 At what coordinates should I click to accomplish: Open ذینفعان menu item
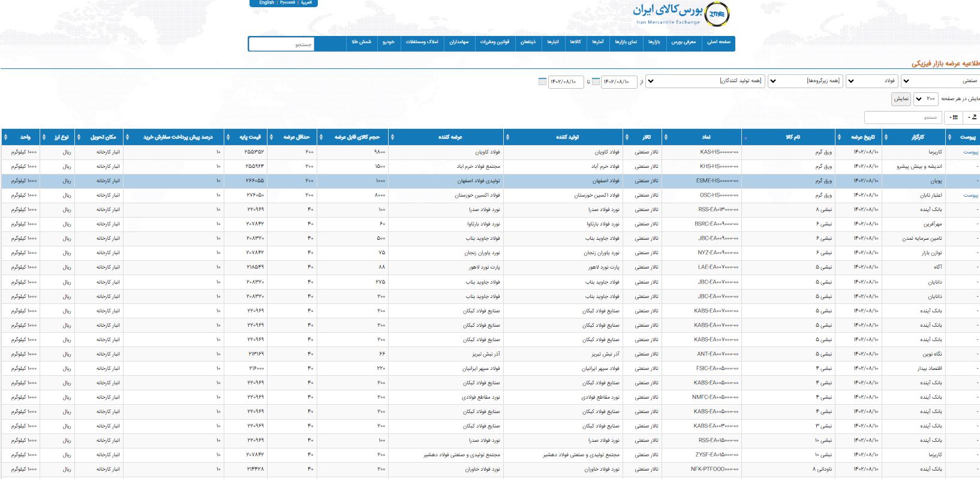[528, 43]
